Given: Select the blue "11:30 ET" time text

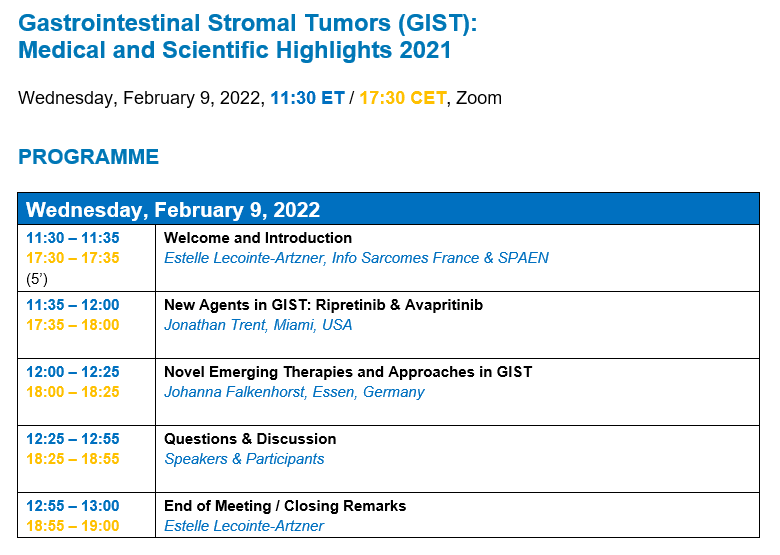Looking at the screenshot, I should click(x=307, y=98).
